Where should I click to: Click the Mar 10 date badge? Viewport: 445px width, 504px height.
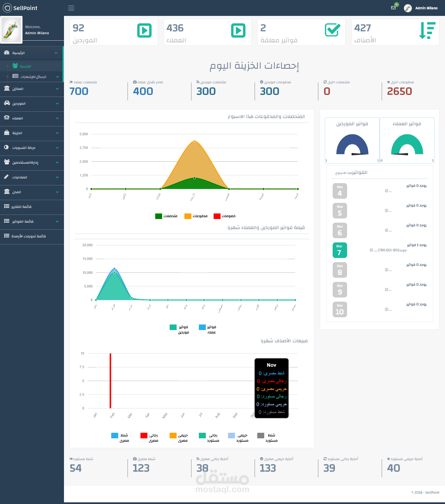click(340, 309)
